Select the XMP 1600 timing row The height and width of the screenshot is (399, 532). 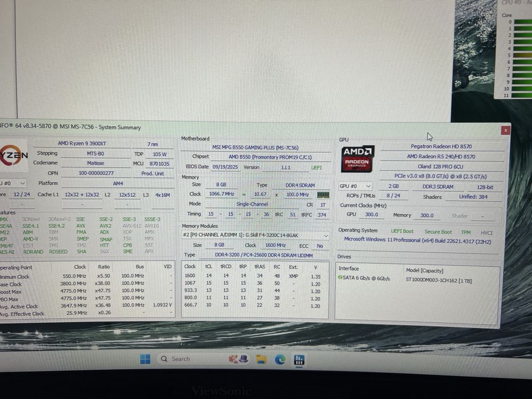click(255, 276)
